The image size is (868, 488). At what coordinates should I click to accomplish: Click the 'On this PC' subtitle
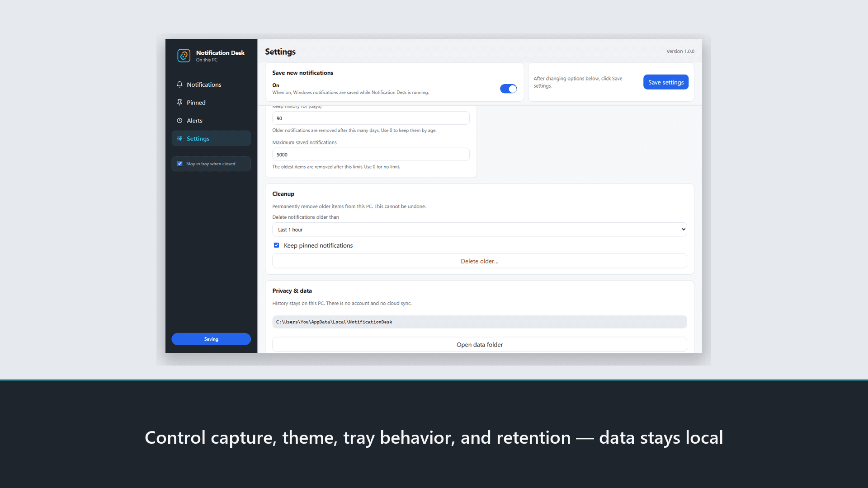pos(207,60)
